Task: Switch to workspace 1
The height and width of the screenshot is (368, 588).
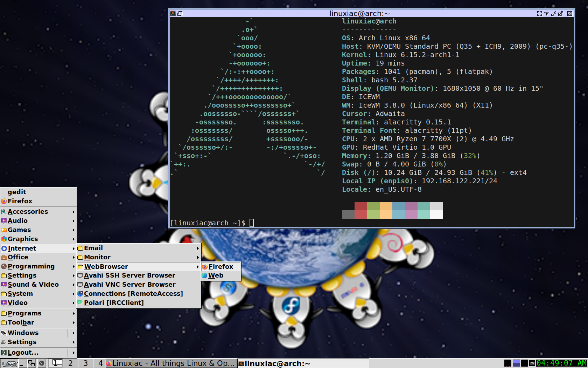Action: click(x=55, y=363)
